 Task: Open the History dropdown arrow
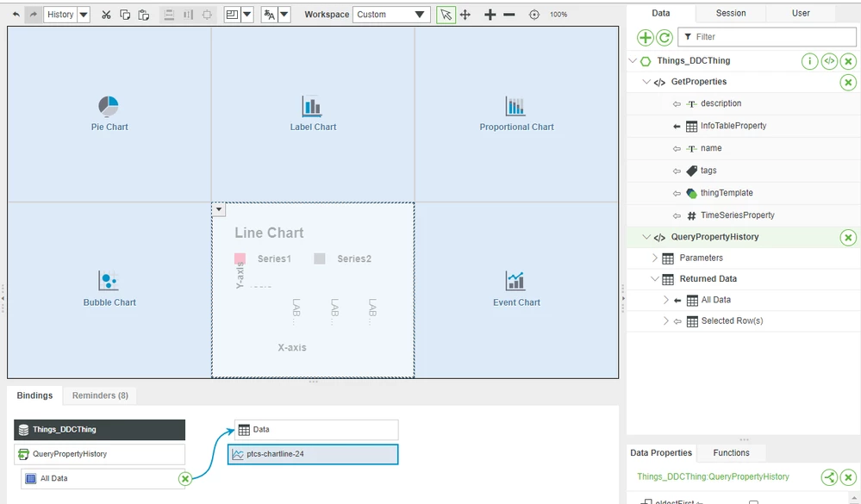(84, 15)
